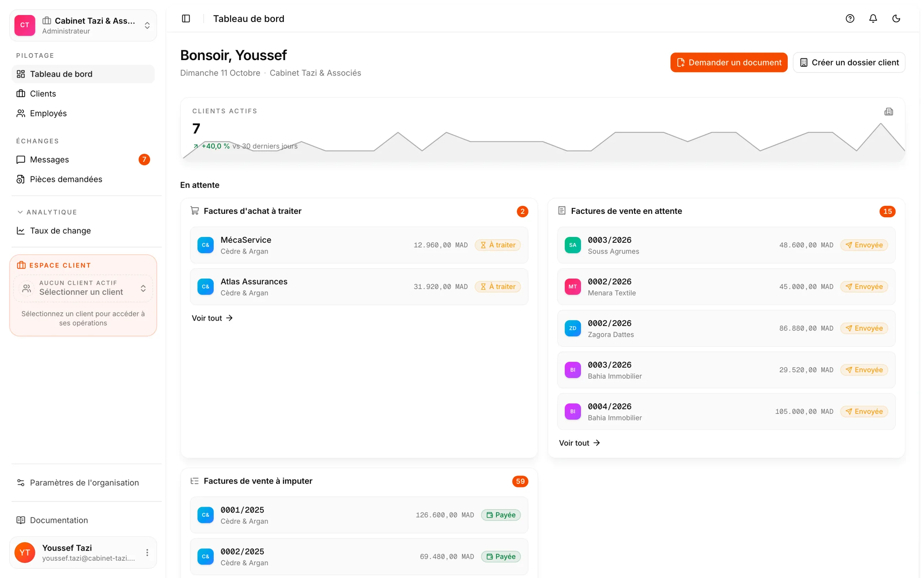Open the help question mark icon
Image resolution: width=924 pixels, height=578 pixels.
[850, 18]
